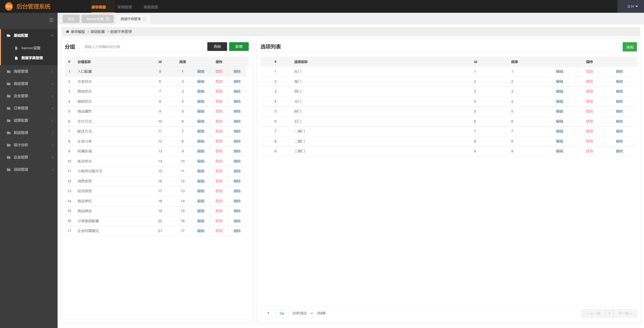Click the page number input box

click(x=268, y=313)
